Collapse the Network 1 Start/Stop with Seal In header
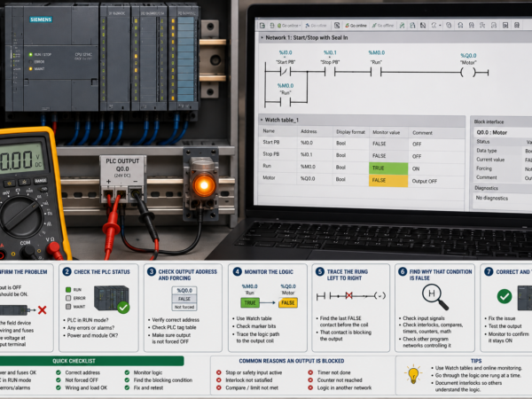This screenshot has height=399, width=532. point(262,37)
